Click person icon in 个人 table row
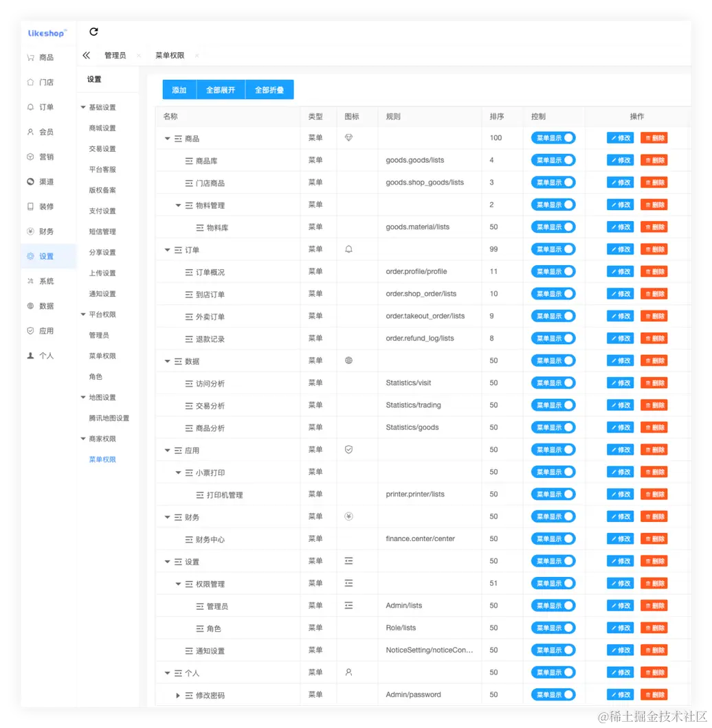This screenshot has height=728, width=712. tap(348, 672)
